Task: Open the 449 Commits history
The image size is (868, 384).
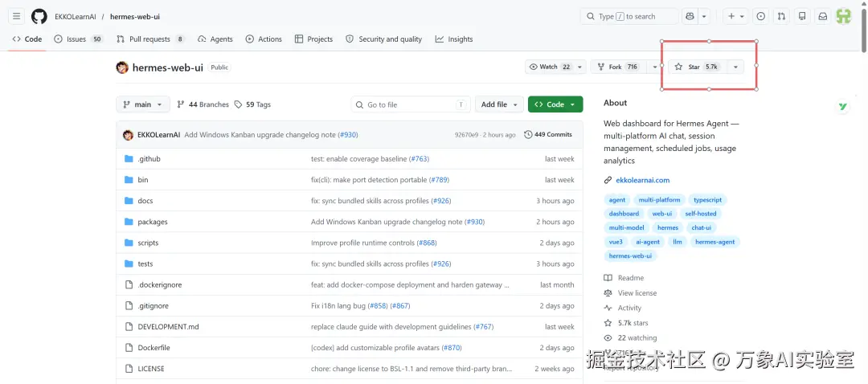Action: (548, 134)
